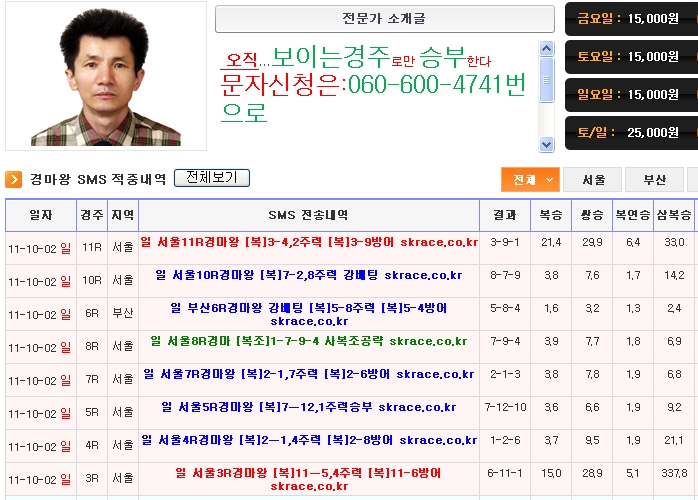
Task: Click the orange arrow icon beside 경마왕 SMS 적중내역
Action: point(14,179)
